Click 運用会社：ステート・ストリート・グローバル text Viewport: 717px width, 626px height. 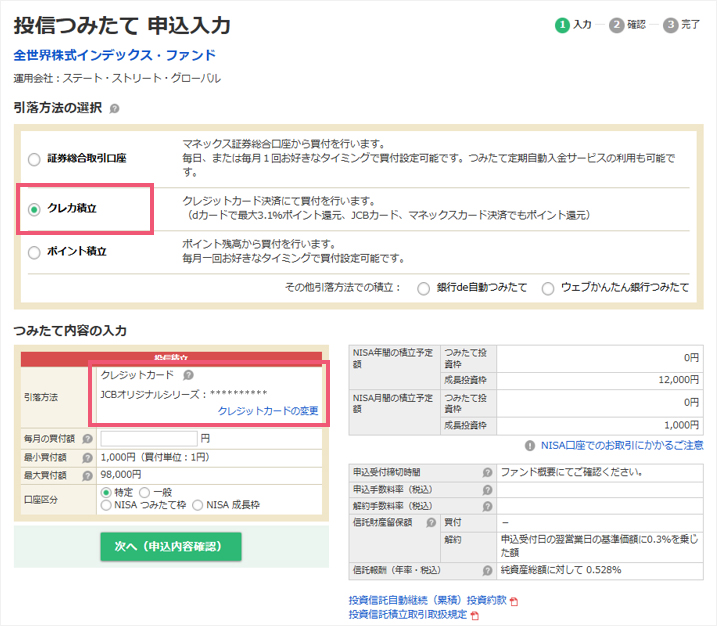click(x=117, y=79)
